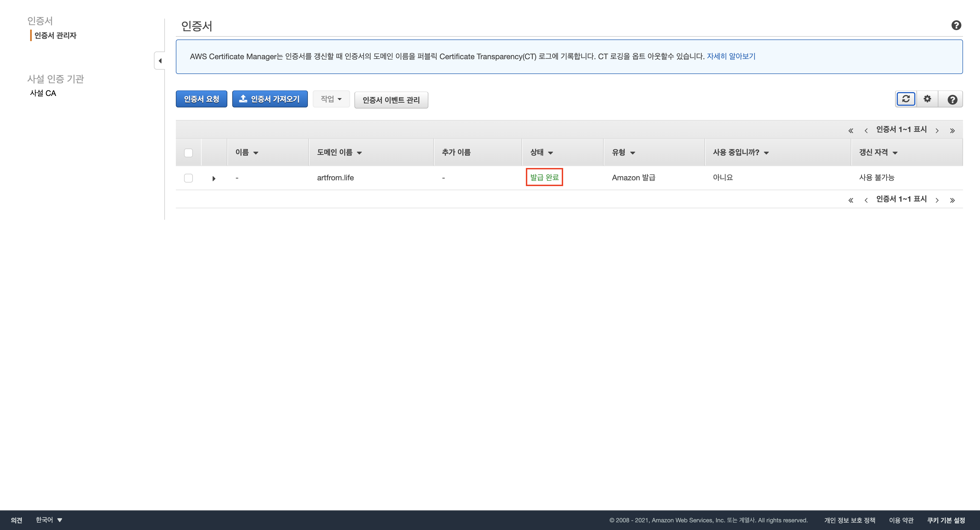This screenshot has width=980, height=530.
Task: Open the 작업 actions dropdown
Action: 331,99
